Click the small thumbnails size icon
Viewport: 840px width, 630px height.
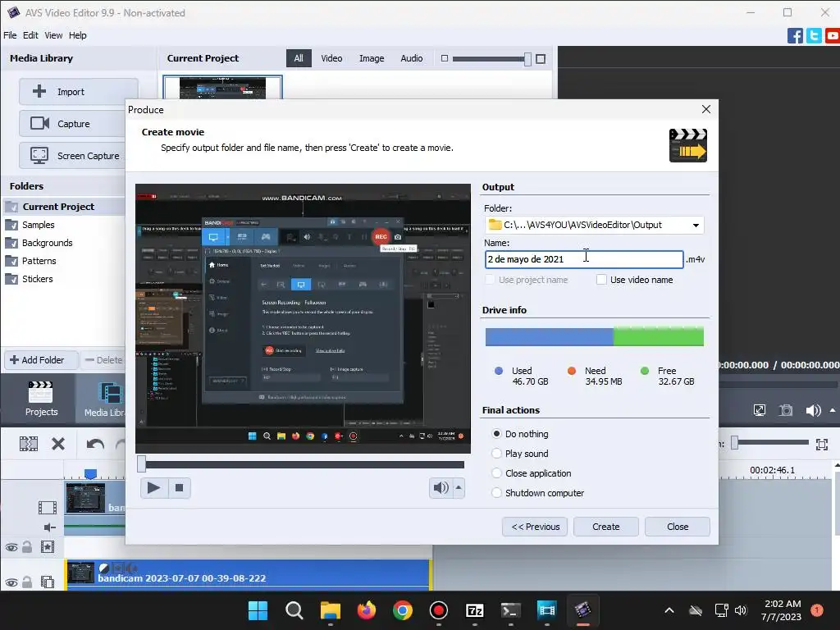(x=444, y=58)
